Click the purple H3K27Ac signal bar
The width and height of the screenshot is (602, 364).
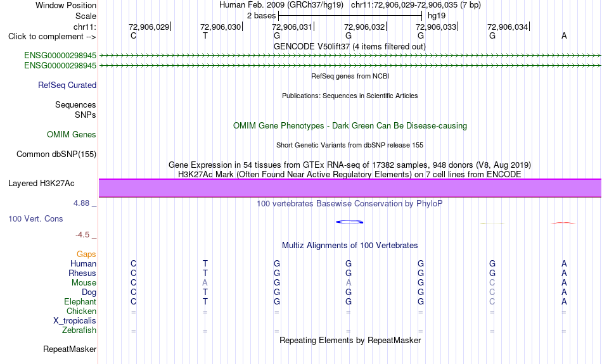pos(350,188)
